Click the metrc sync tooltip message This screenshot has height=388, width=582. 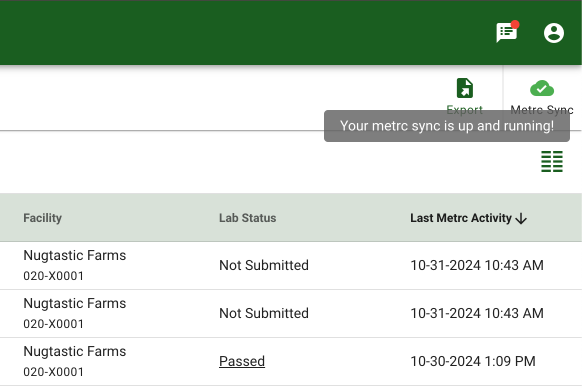(447, 126)
